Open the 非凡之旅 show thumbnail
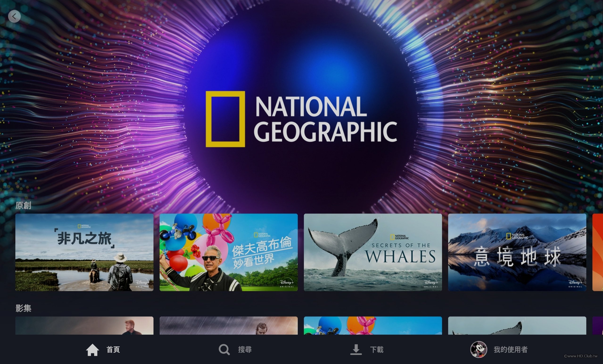This screenshot has width=603, height=364. pyautogui.click(x=84, y=252)
